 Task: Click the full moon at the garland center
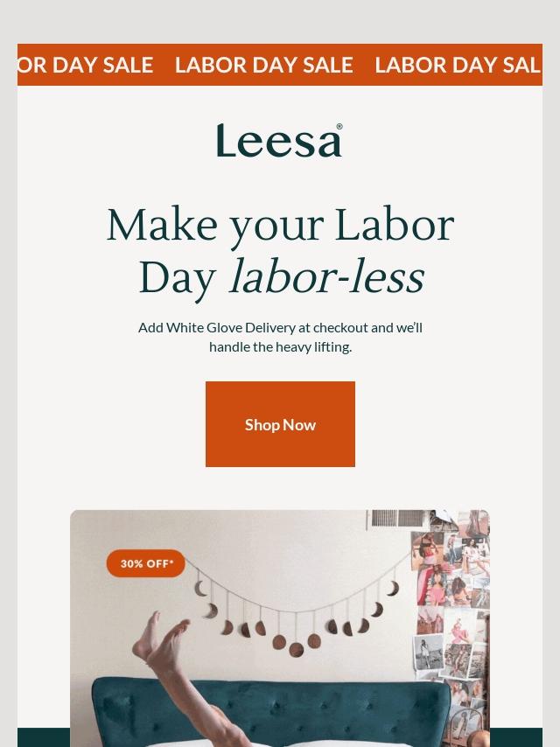pyautogui.click(x=296, y=649)
